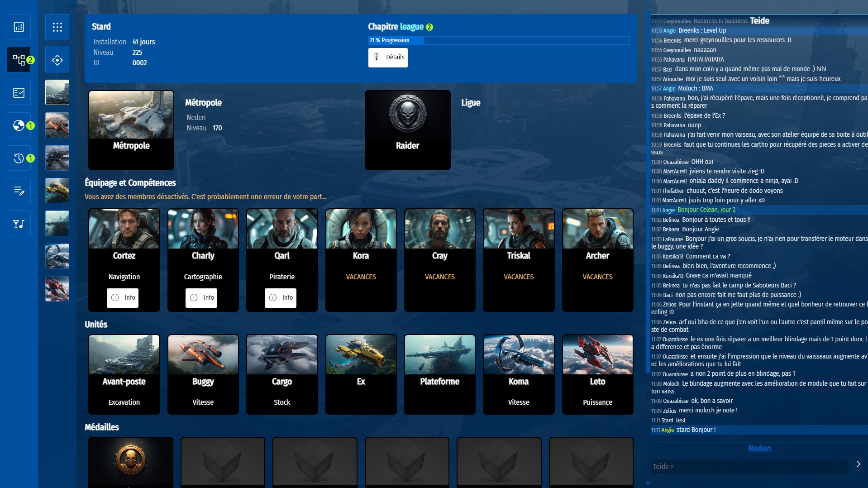
Task: Click the chapter progression bar
Action: pyautogui.click(x=499, y=40)
